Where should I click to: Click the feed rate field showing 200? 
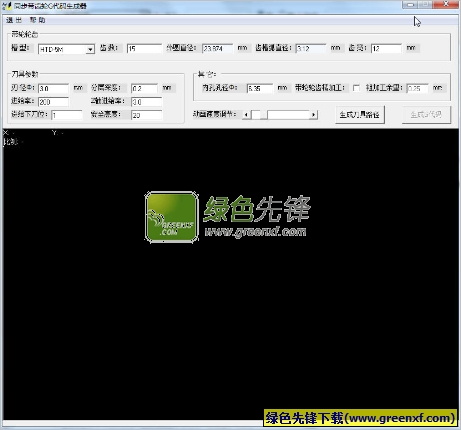point(53,102)
